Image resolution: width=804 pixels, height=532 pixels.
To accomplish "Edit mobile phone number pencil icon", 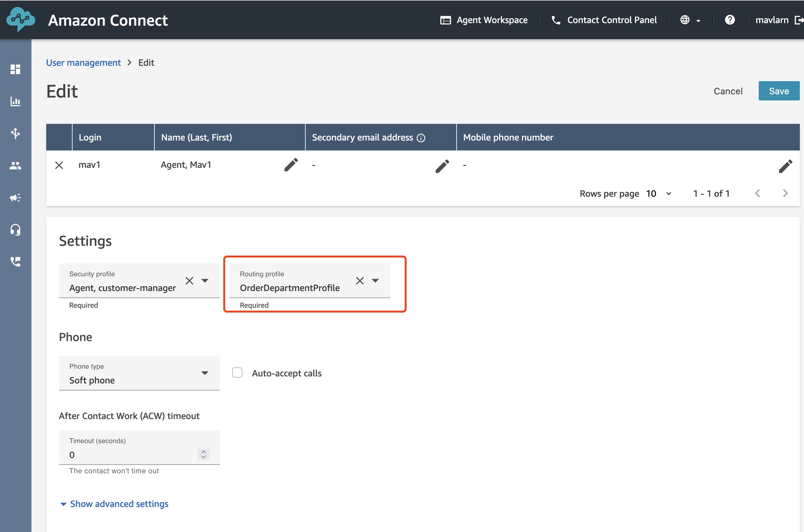I will coord(785,166).
